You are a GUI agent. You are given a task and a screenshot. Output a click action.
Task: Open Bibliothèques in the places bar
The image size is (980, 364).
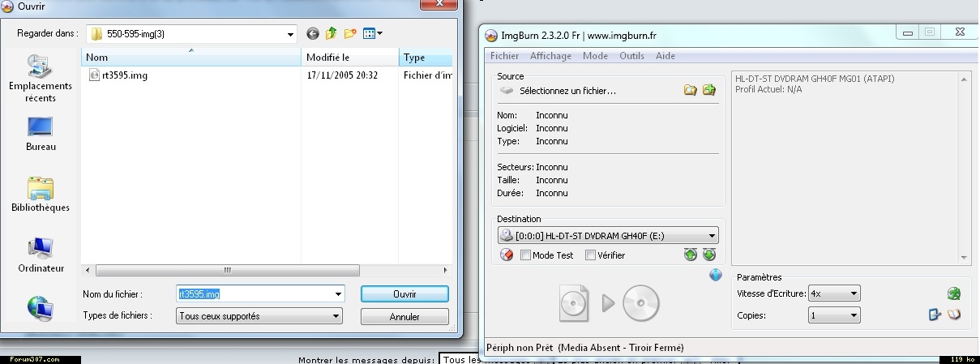41,195
